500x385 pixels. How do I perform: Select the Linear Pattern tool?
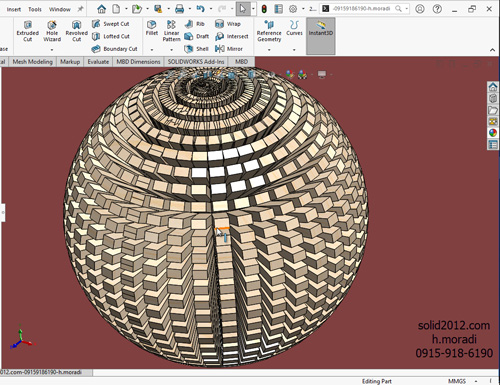click(x=171, y=31)
